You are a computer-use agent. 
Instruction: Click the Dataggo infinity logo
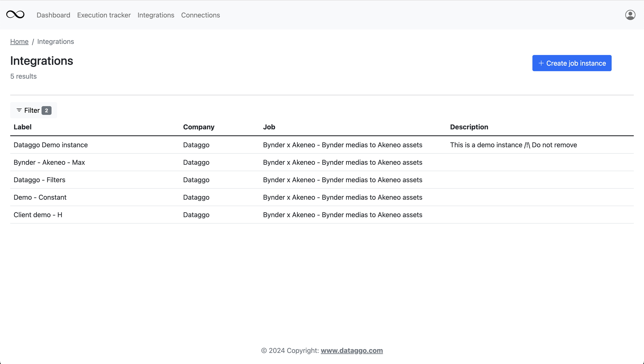coord(15,14)
